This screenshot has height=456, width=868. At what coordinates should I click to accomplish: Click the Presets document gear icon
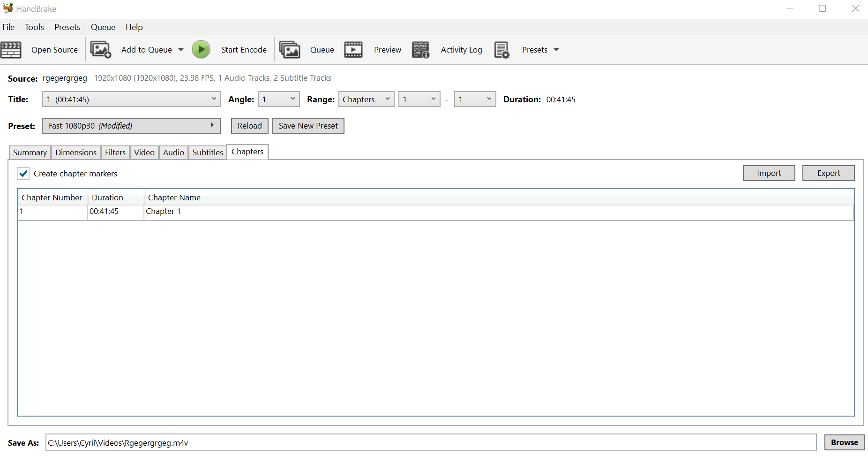click(x=501, y=50)
